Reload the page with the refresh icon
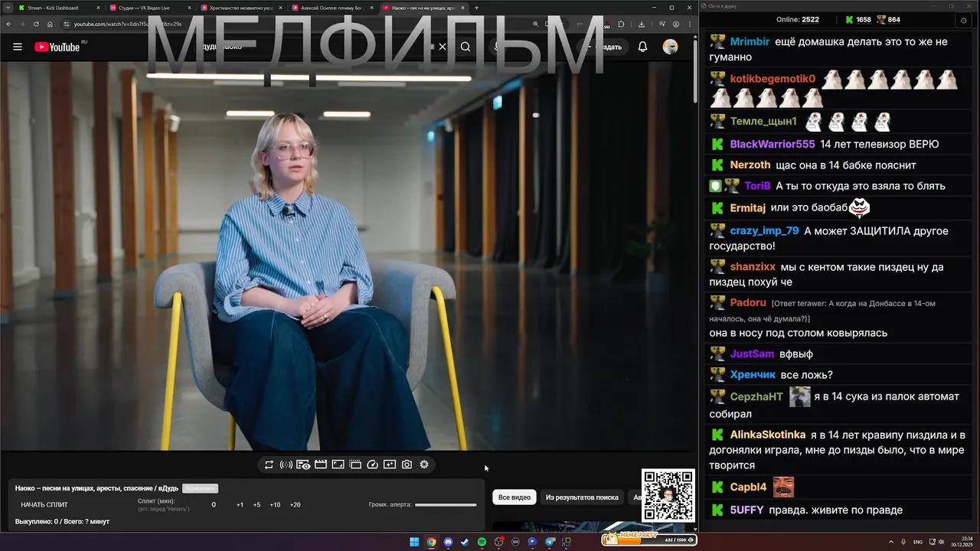The image size is (980, 551). click(36, 24)
